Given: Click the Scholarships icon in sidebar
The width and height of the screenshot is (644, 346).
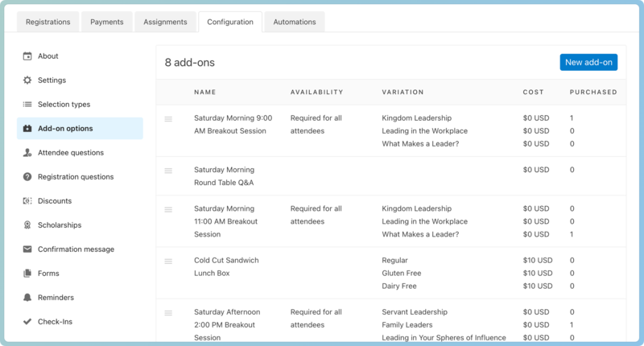Looking at the screenshot, I should (x=27, y=225).
